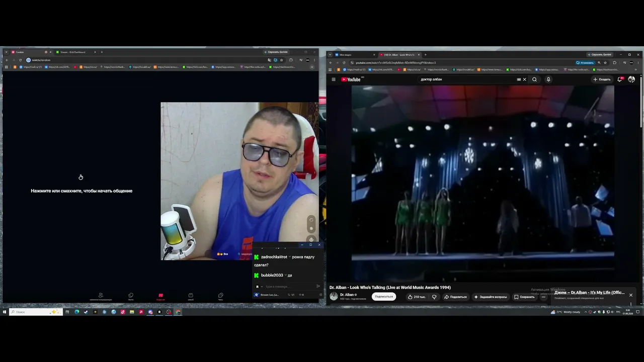Run the YouTube search magnifier button
Viewport: 644px width, 362px height.
[534, 79]
